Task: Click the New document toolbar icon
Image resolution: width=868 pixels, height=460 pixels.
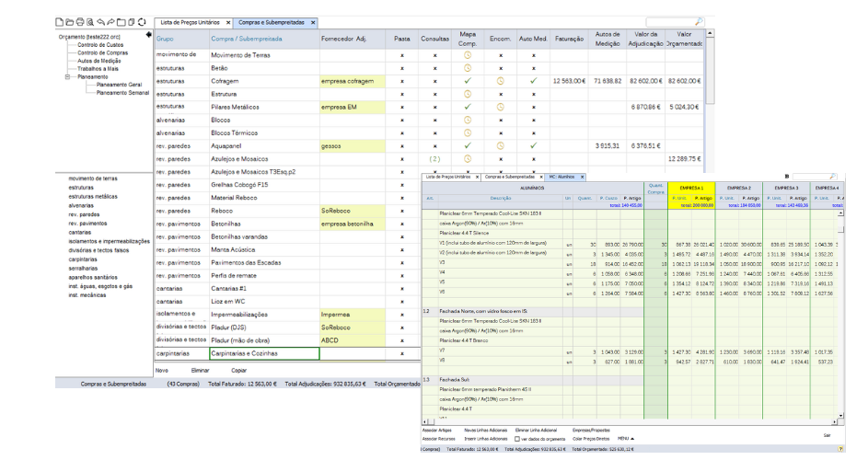Action: 59,22
